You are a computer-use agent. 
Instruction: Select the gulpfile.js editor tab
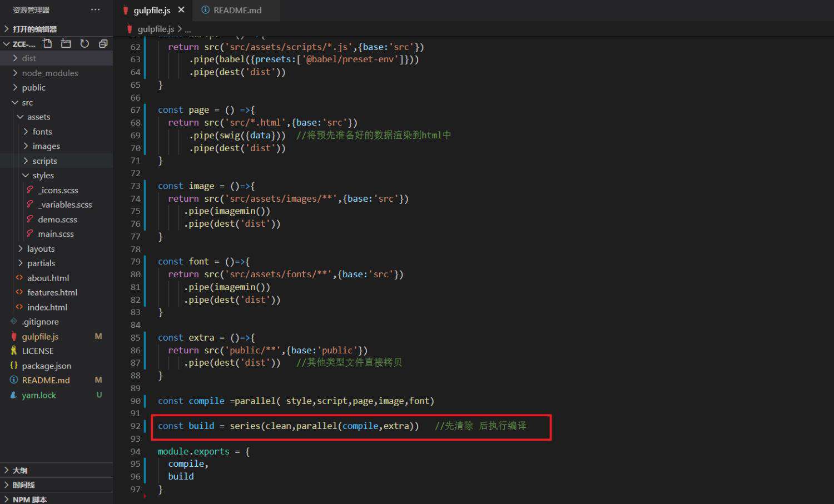coord(152,10)
